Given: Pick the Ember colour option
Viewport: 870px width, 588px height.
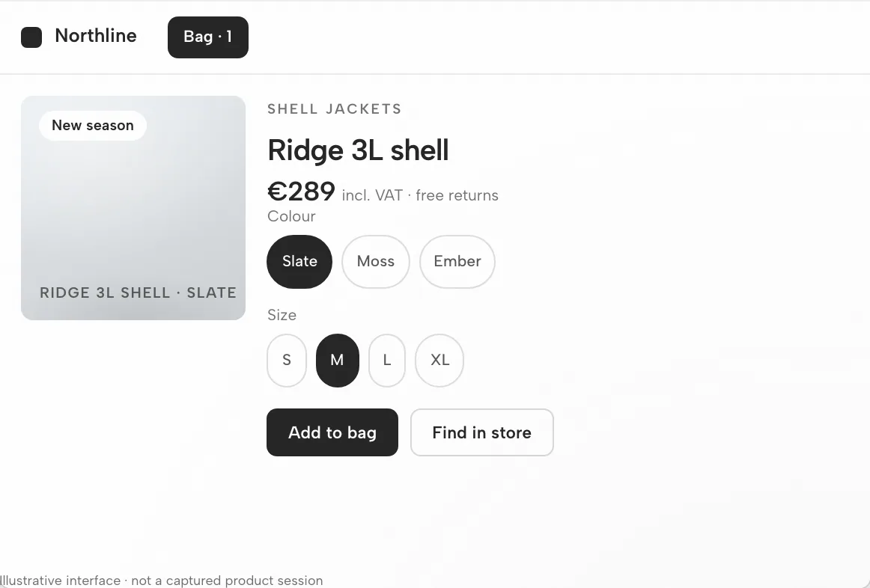Looking at the screenshot, I should click(457, 262).
